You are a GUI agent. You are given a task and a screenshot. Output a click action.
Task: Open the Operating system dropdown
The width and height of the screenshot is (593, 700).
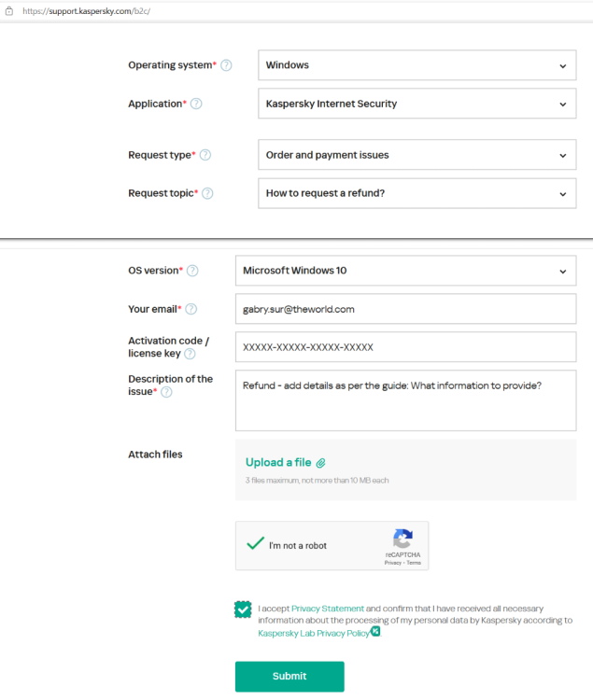click(x=417, y=65)
